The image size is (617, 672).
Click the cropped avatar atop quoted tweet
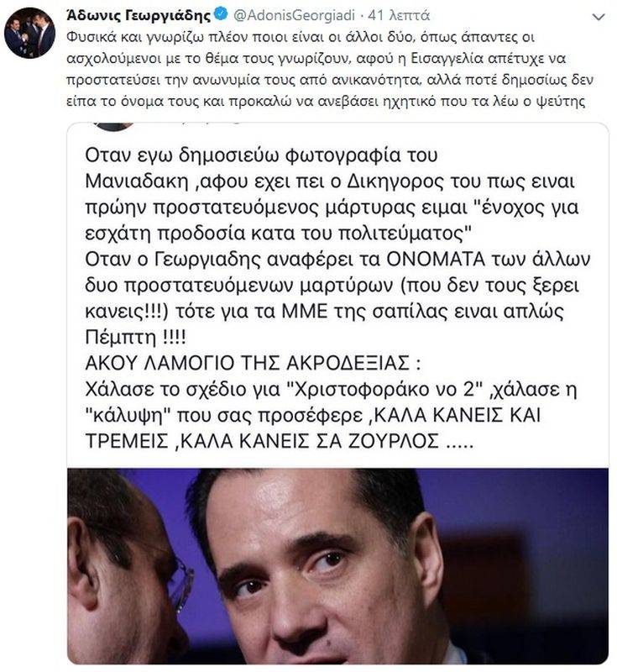[x=113, y=127]
